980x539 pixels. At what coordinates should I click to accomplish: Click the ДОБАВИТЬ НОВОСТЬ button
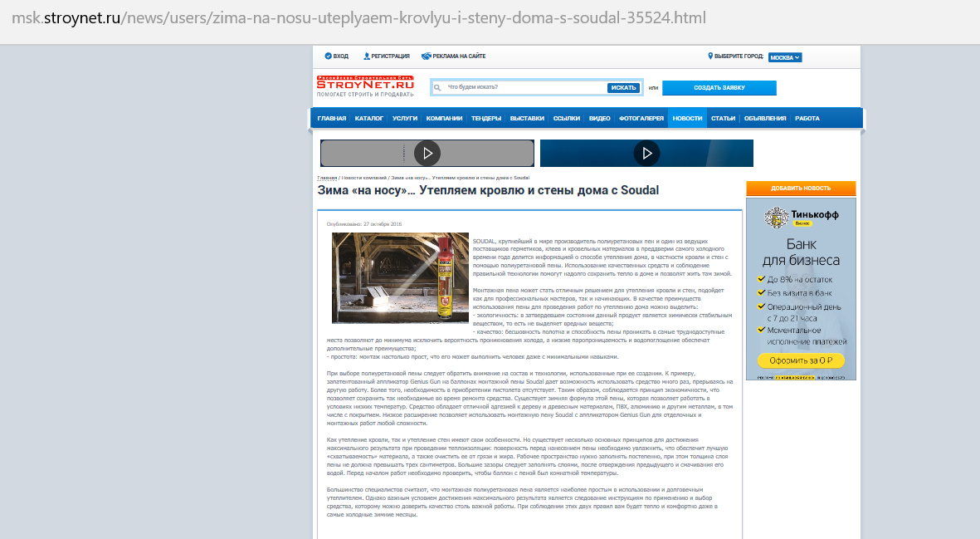801,189
